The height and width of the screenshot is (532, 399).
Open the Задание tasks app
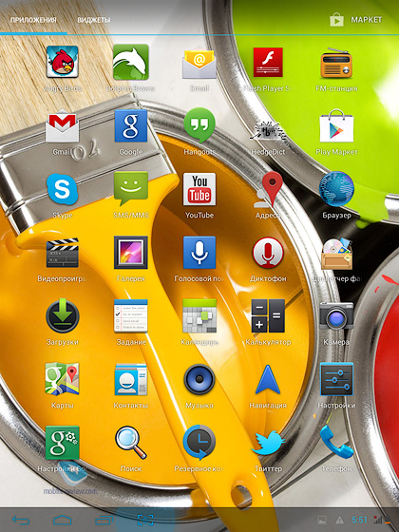[131, 316]
